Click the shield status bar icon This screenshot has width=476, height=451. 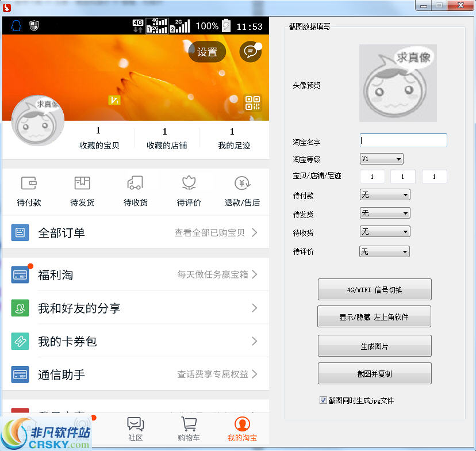[x=34, y=25]
